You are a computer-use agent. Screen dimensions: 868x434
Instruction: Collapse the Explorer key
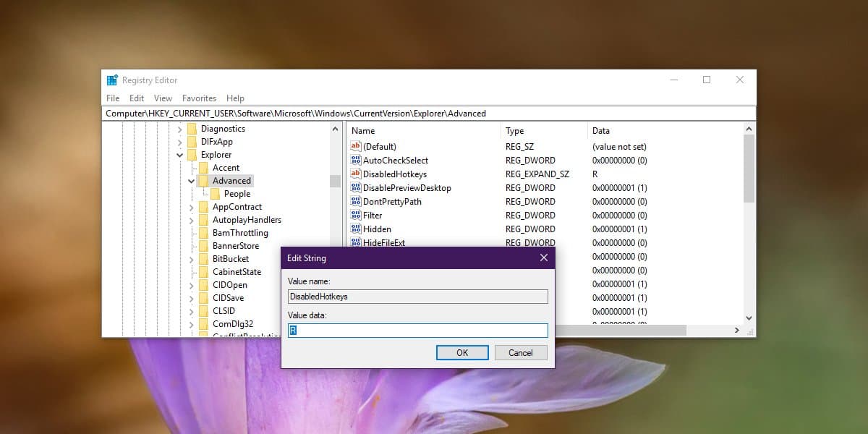click(180, 155)
